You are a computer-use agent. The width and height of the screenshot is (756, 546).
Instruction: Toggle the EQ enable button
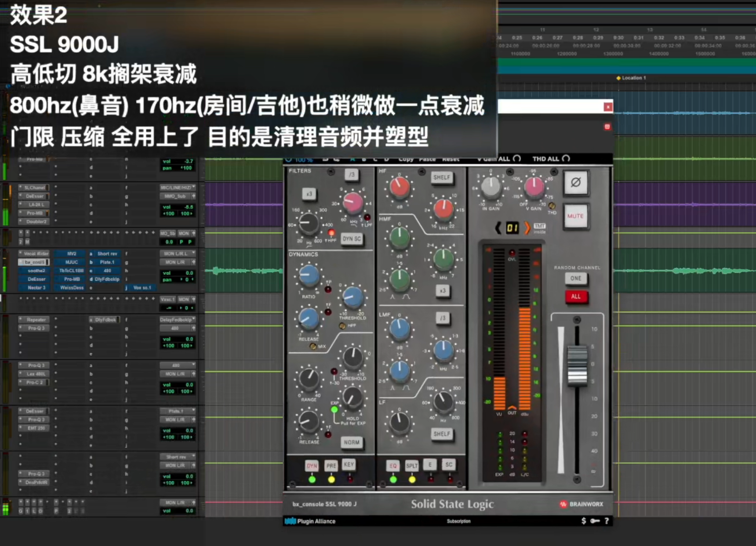[393, 466]
